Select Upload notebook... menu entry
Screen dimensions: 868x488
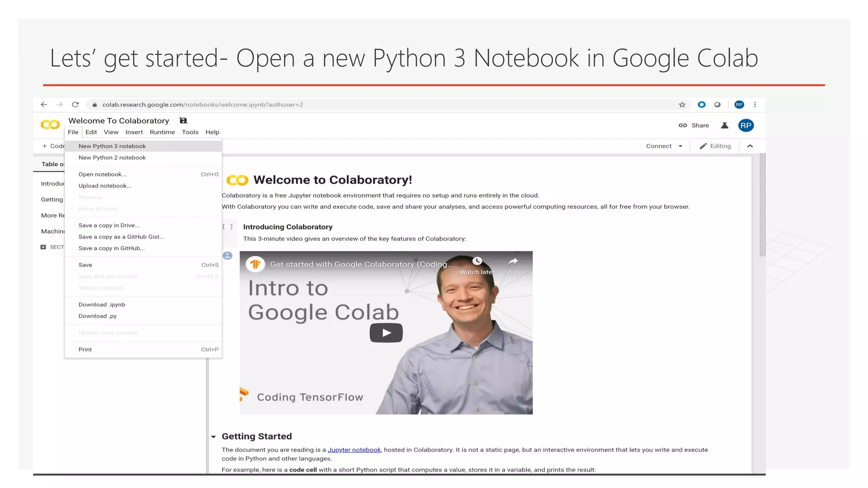click(143, 186)
